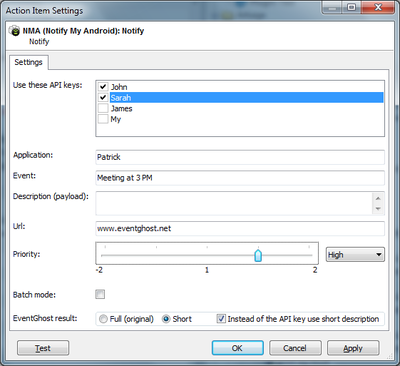
Task: Select the John row in API keys list
Action: tap(240, 87)
